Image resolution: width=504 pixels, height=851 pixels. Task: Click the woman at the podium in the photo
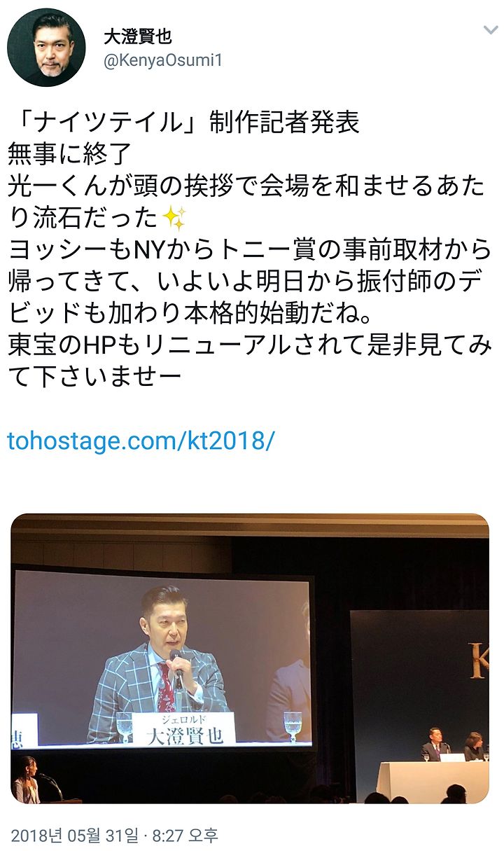point(25,780)
